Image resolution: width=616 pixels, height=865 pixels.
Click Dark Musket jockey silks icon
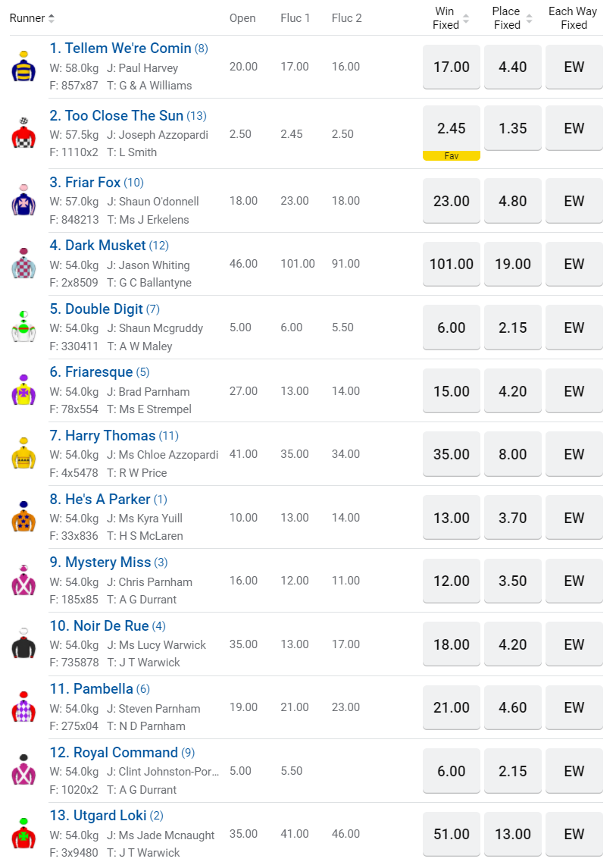tap(23, 264)
